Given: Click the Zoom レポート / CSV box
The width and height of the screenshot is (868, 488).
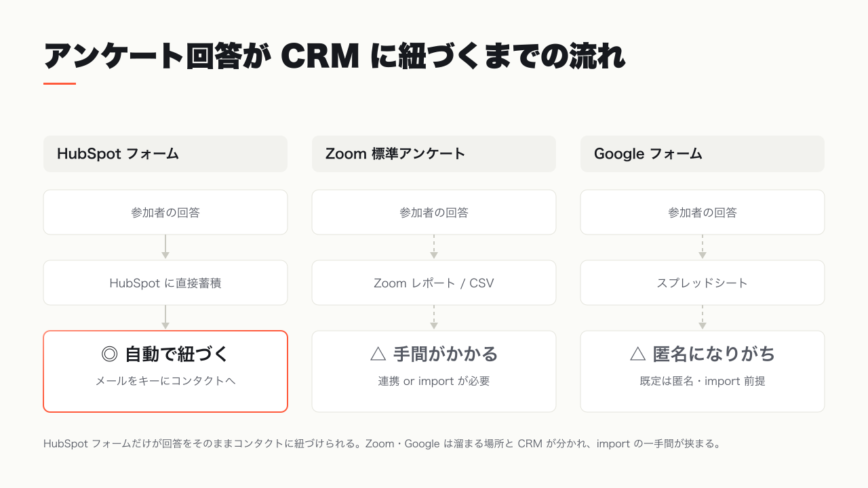Looking at the screenshot, I should click(434, 283).
